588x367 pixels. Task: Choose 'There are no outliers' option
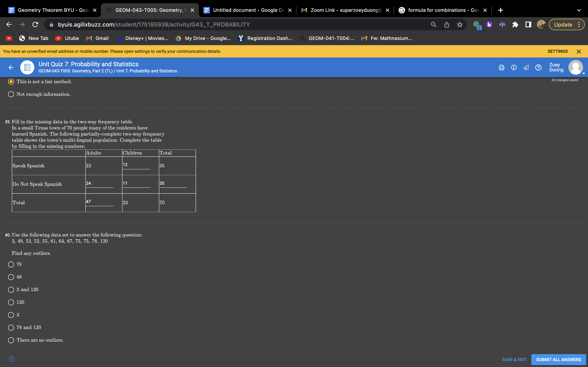[11, 340]
